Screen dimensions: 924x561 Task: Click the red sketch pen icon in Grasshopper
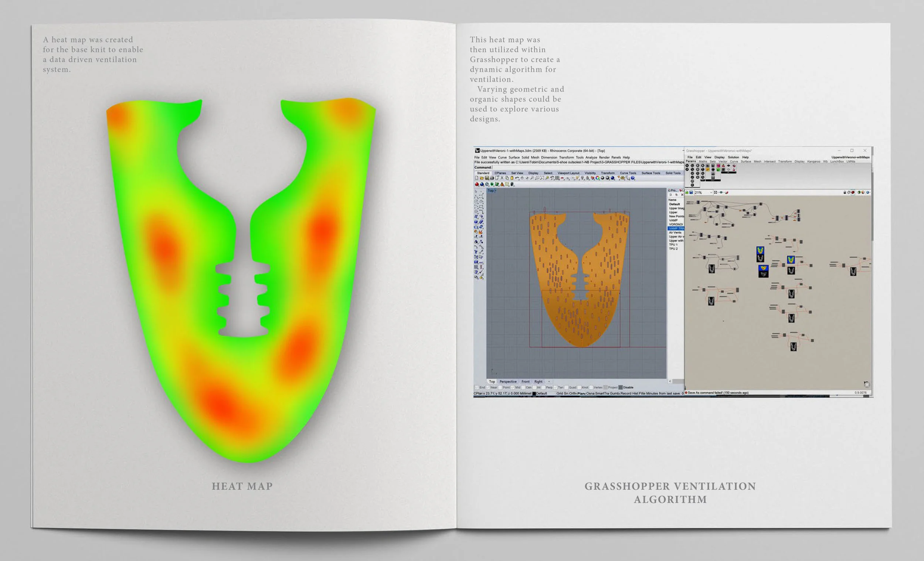pyautogui.click(x=727, y=193)
